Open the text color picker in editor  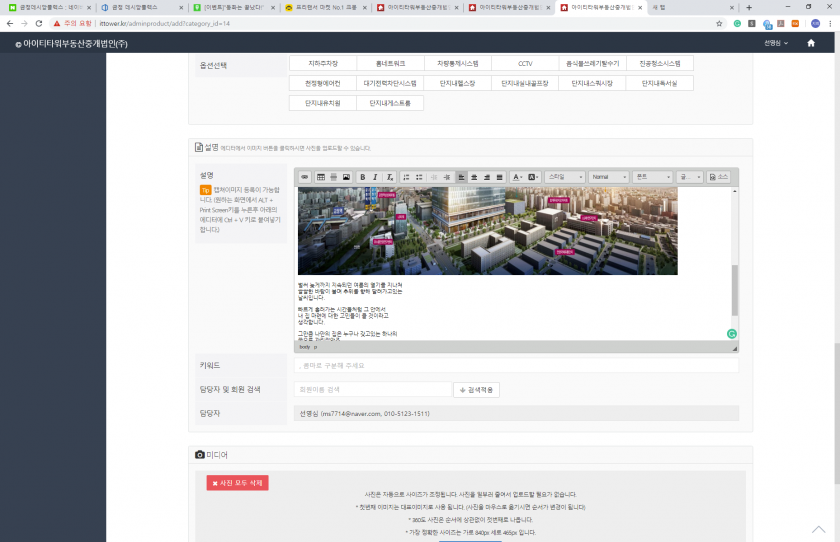pos(518,177)
